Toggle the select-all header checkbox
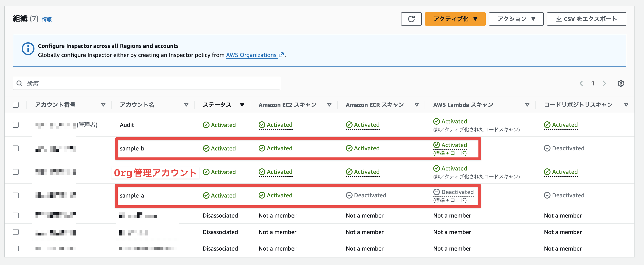644x265 pixels. [16, 105]
